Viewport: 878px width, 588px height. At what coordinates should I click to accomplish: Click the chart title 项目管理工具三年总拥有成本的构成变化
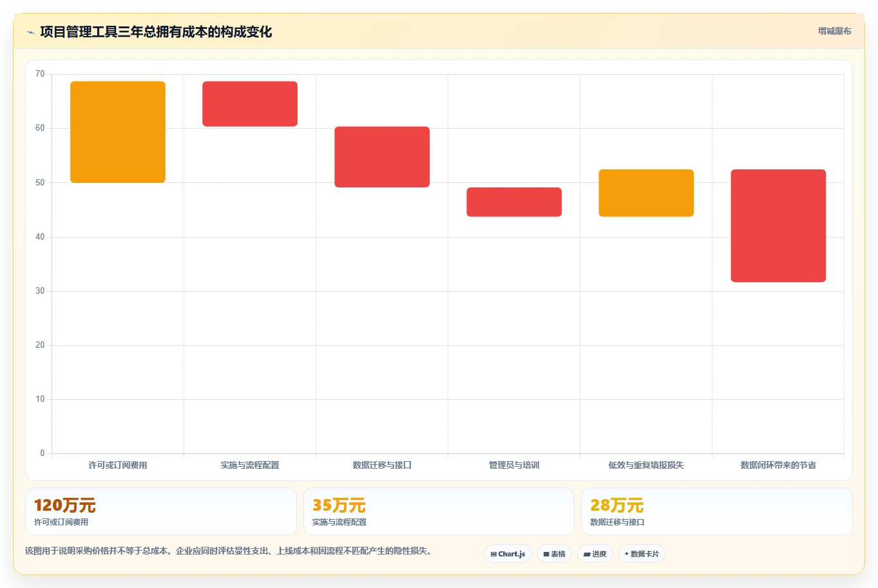tap(156, 32)
